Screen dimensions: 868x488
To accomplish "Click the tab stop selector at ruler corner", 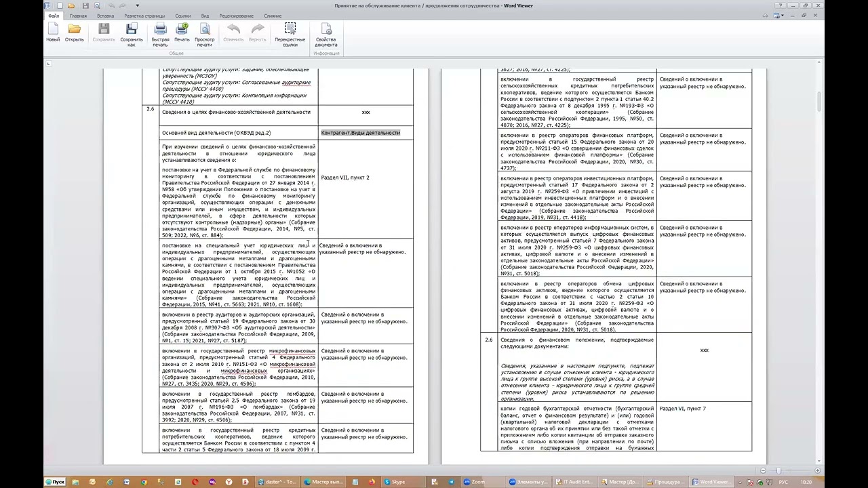I will click(x=48, y=64).
